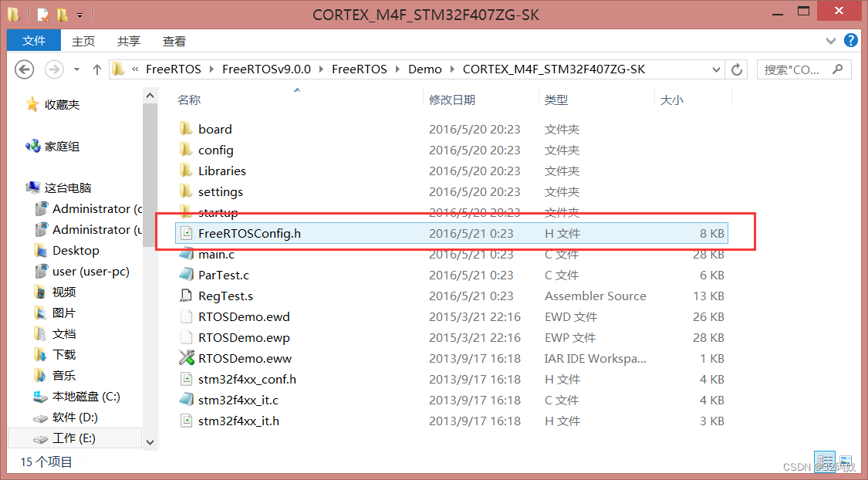Expand hidden breadcrumb path chevron
Screen dimensions: 868x480
coord(135,69)
